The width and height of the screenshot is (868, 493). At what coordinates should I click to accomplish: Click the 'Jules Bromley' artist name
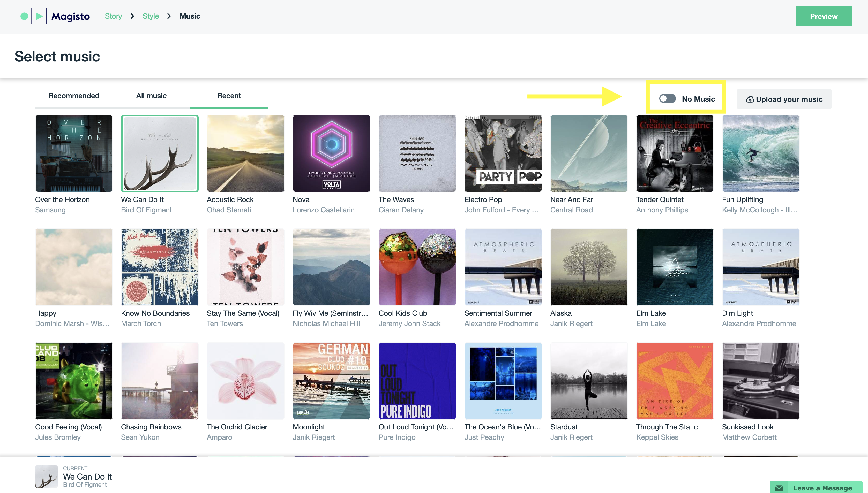click(x=58, y=437)
